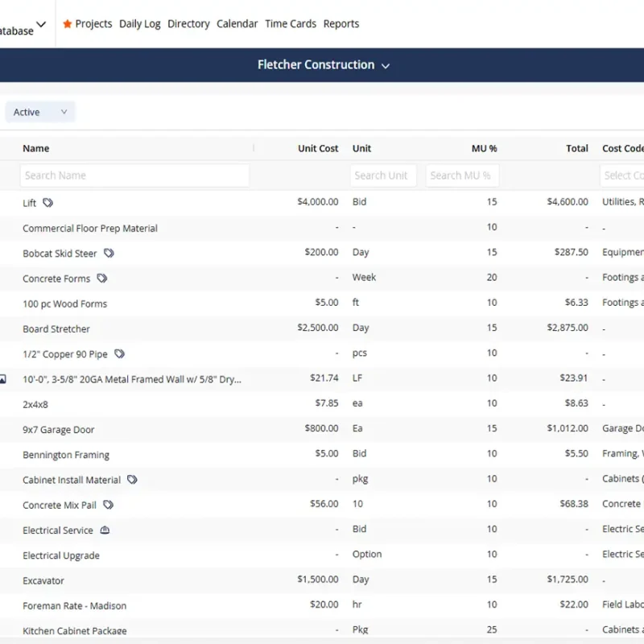This screenshot has width=644, height=644.
Task: Click the tag icon next to Concrete Mix Pail
Action: click(x=109, y=505)
